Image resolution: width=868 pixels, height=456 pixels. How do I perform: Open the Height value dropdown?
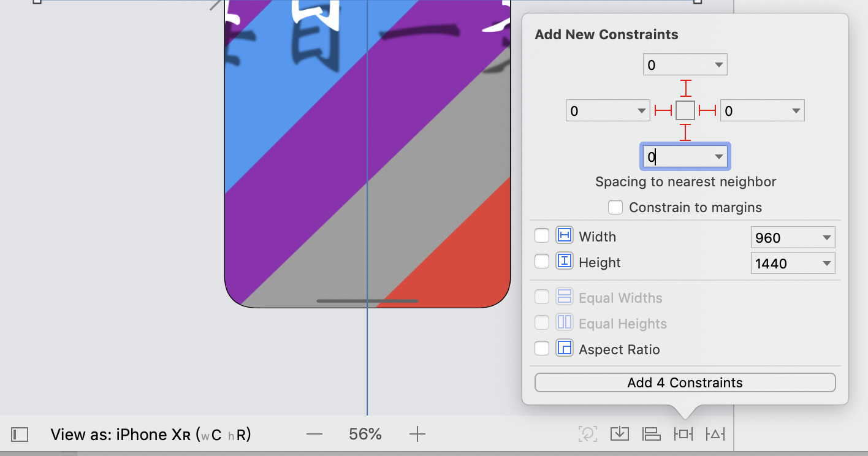point(826,264)
